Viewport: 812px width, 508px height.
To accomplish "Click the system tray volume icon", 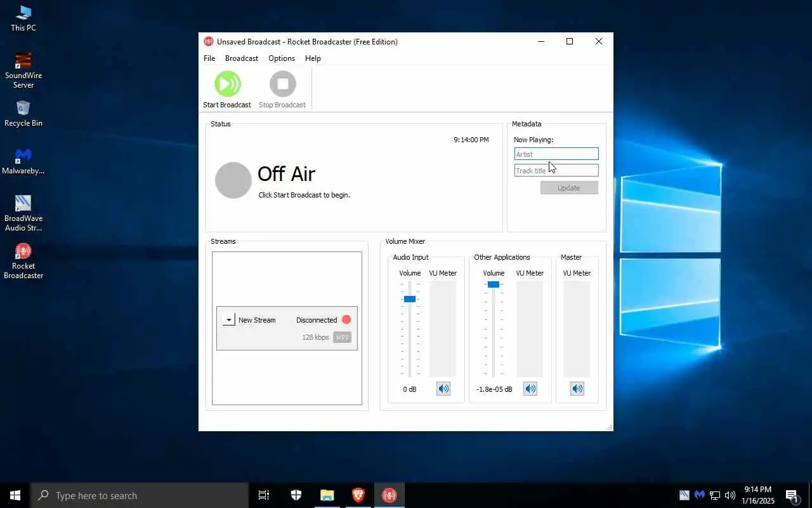I will coord(730,495).
